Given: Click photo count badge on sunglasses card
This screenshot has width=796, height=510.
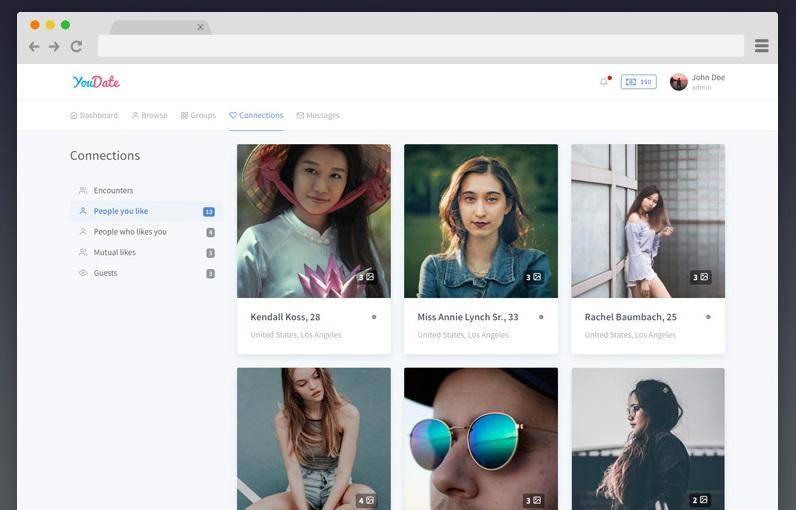Looking at the screenshot, I should pyautogui.click(x=534, y=500).
